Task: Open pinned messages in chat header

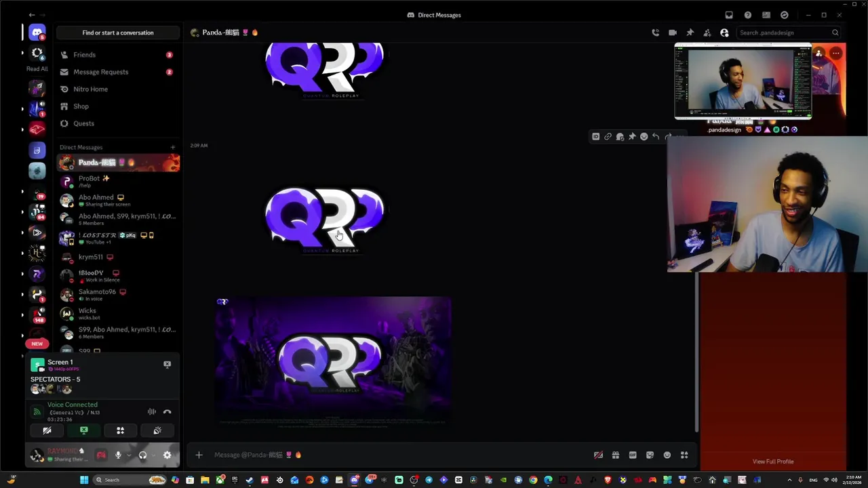Action: click(690, 33)
